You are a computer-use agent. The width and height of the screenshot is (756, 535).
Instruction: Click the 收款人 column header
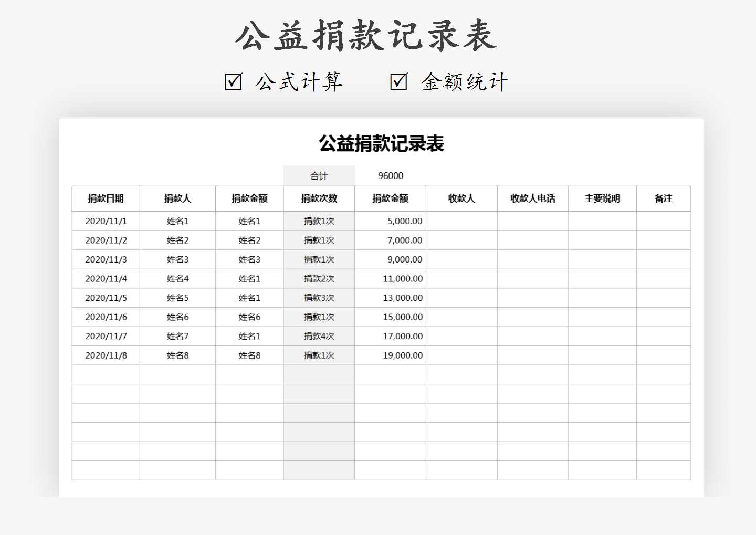click(x=461, y=198)
